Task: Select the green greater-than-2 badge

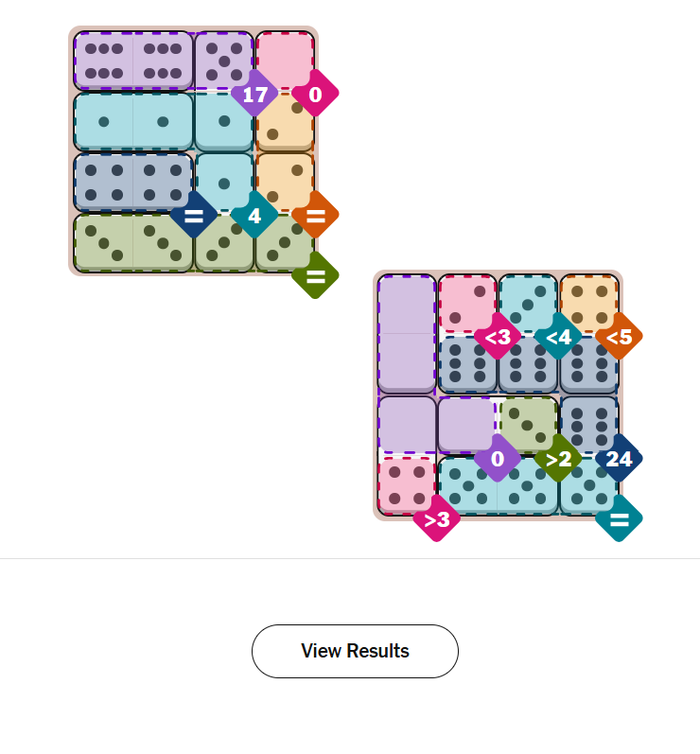Action: click(558, 459)
